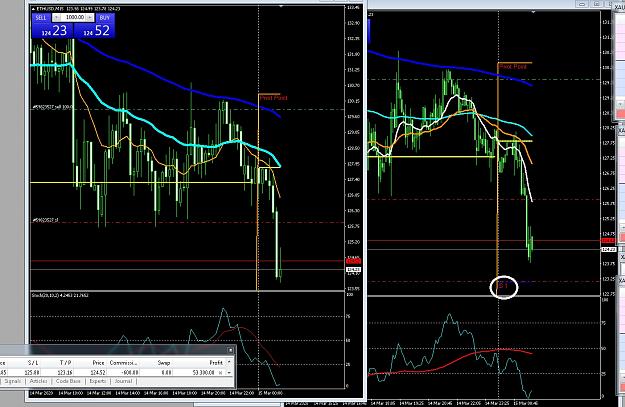Click the price value 124.52 cell
Image resolution: width=625 pixels, height=407 pixels.
click(98, 372)
